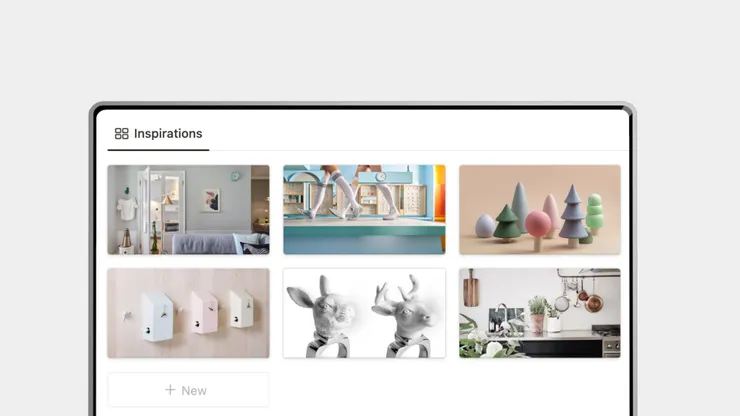The height and width of the screenshot is (416, 740).
Task: Open the pastel wooden toy trees card
Action: click(539, 210)
